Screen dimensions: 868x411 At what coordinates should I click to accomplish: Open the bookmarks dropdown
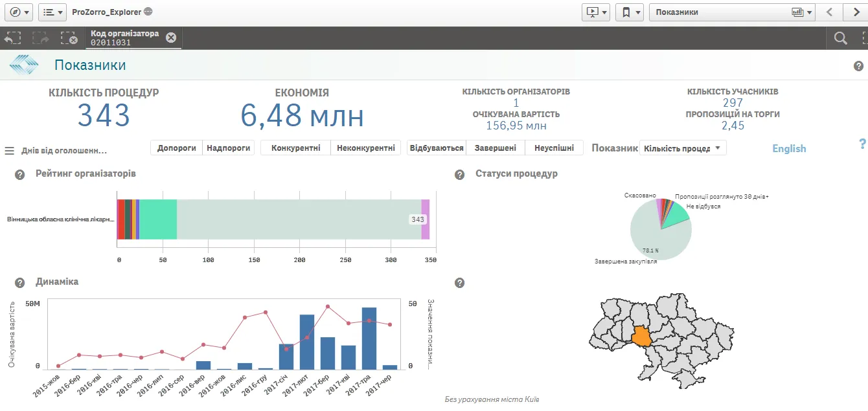(629, 12)
